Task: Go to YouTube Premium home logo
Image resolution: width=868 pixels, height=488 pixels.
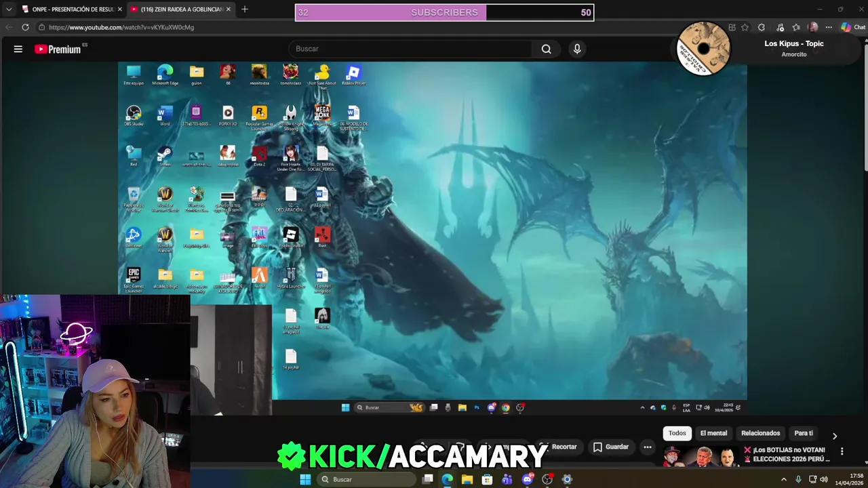Action: coord(58,49)
